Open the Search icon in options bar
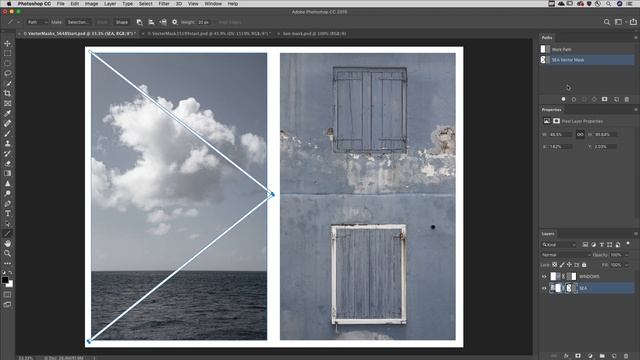 click(x=607, y=22)
